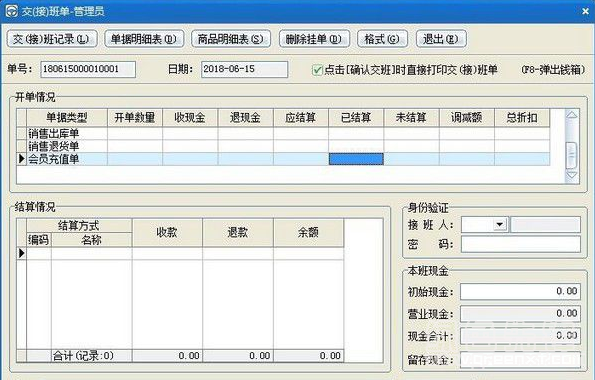The image size is (595, 380).
Task: Open 格式 (G) settings
Action: click(382, 39)
